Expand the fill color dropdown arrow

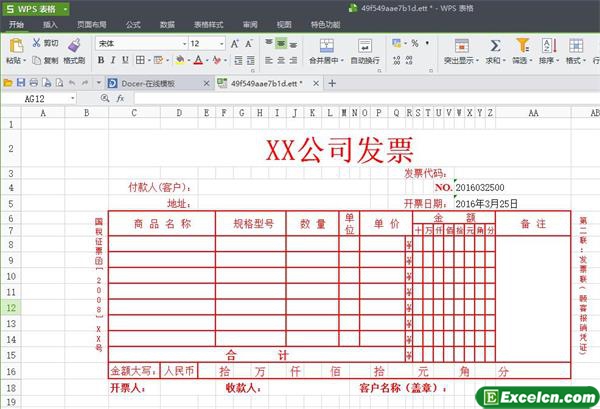[188, 60]
